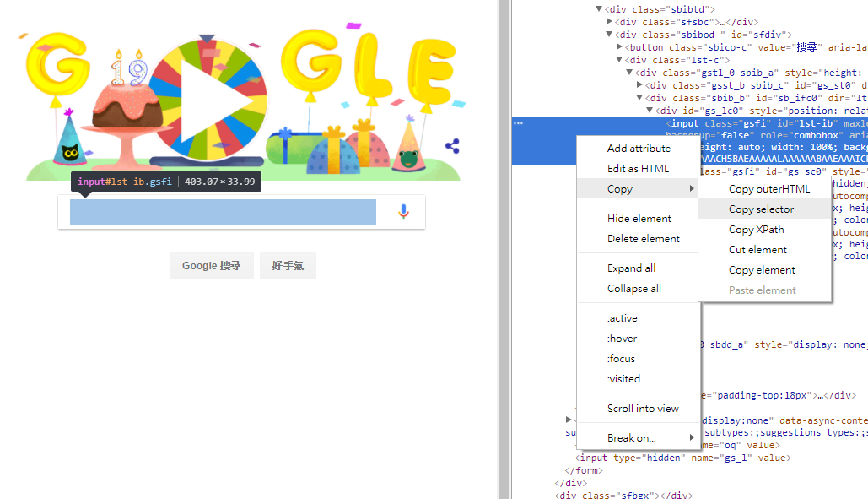Collapse the div class lst-c node
This screenshot has width=868, height=499.
[x=619, y=60]
